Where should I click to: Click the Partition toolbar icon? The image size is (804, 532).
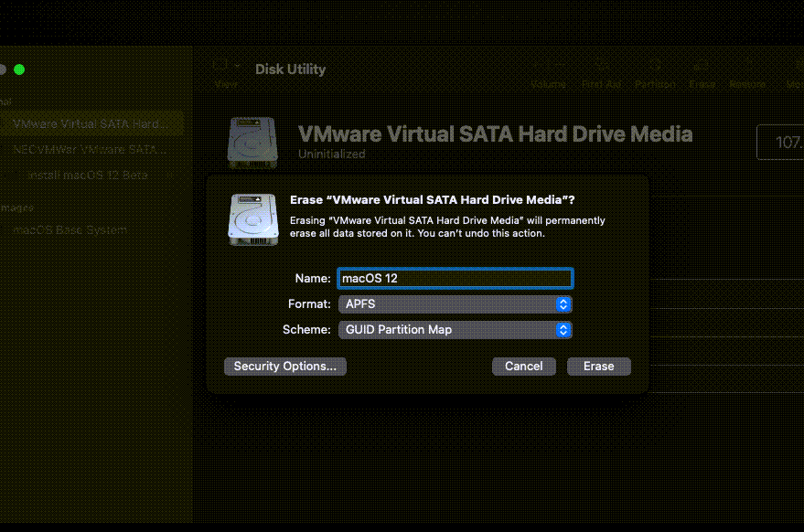click(655, 66)
